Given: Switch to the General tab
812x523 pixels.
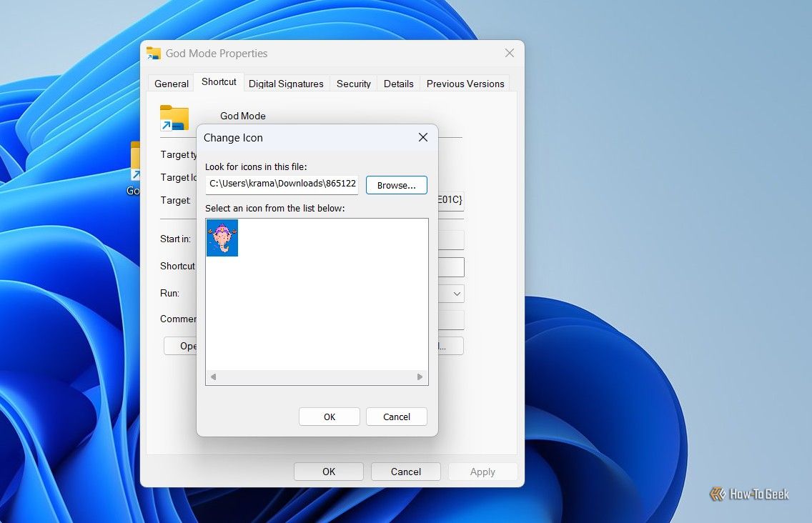Looking at the screenshot, I should point(172,84).
